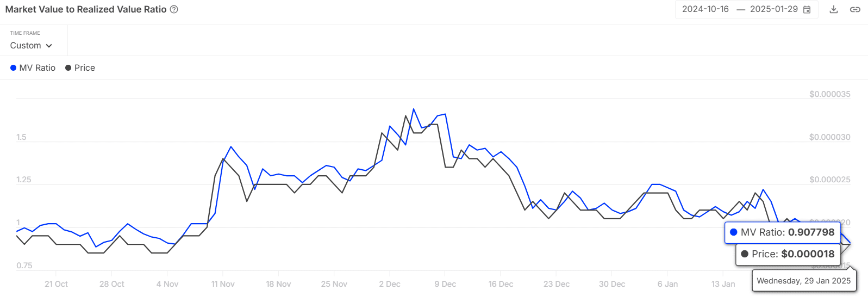Click the 1.5 value on the left axis
The height and width of the screenshot is (296, 868).
(21, 137)
